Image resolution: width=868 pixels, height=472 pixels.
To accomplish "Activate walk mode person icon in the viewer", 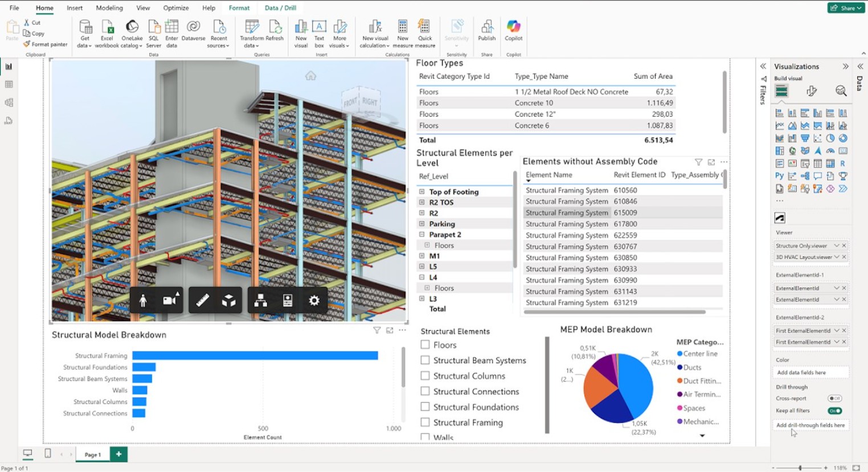I will coord(143,300).
